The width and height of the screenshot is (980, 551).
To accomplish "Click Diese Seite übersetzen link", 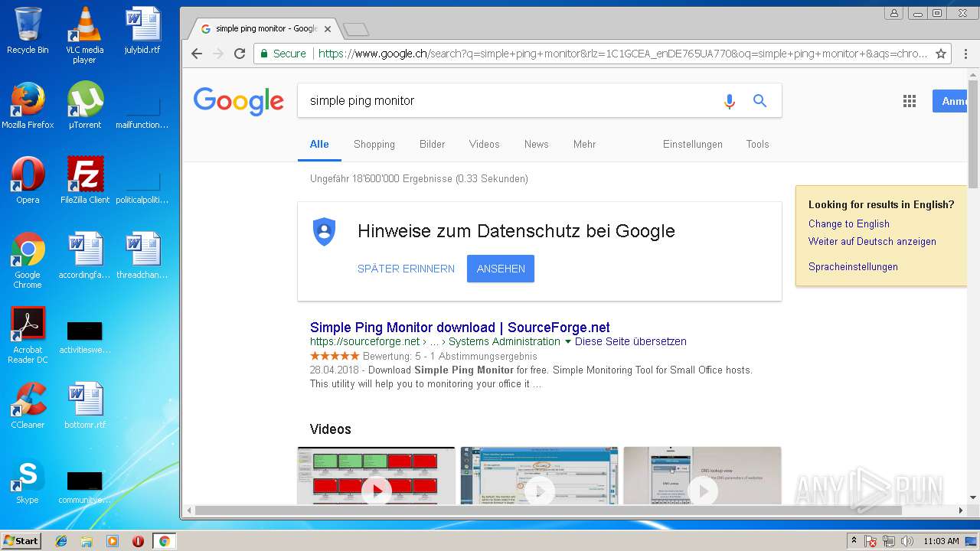I will pyautogui.click(x=630, y=341).
